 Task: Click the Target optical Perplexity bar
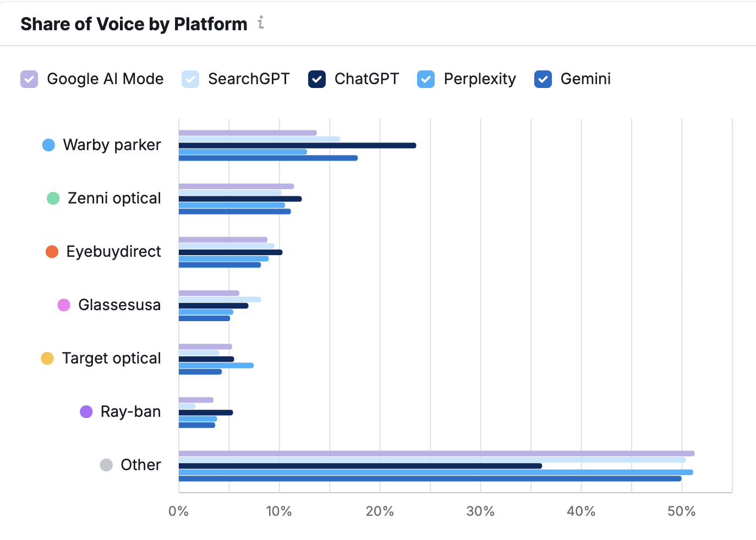(x=216, y=366)
